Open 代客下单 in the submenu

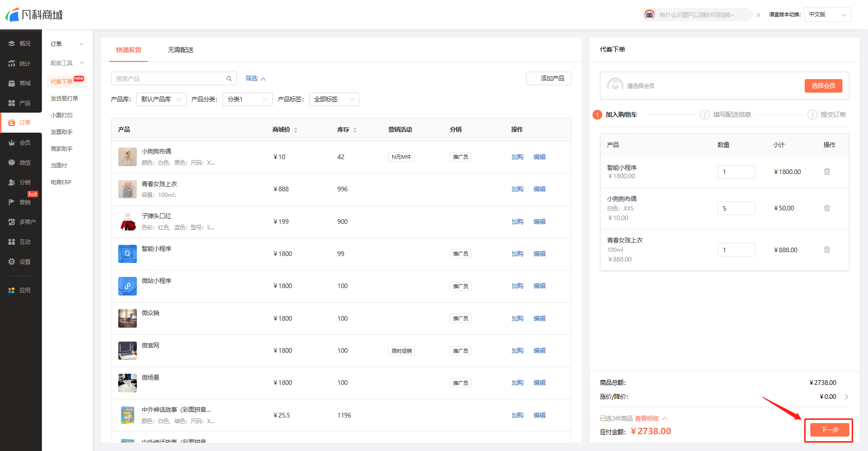point(61,82)
